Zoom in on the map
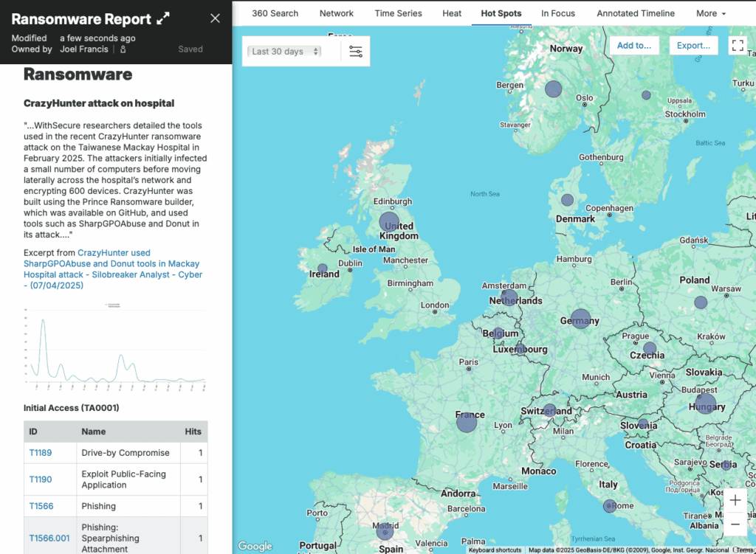Viewport: 756px width, 554px height. tap(735, 500)
